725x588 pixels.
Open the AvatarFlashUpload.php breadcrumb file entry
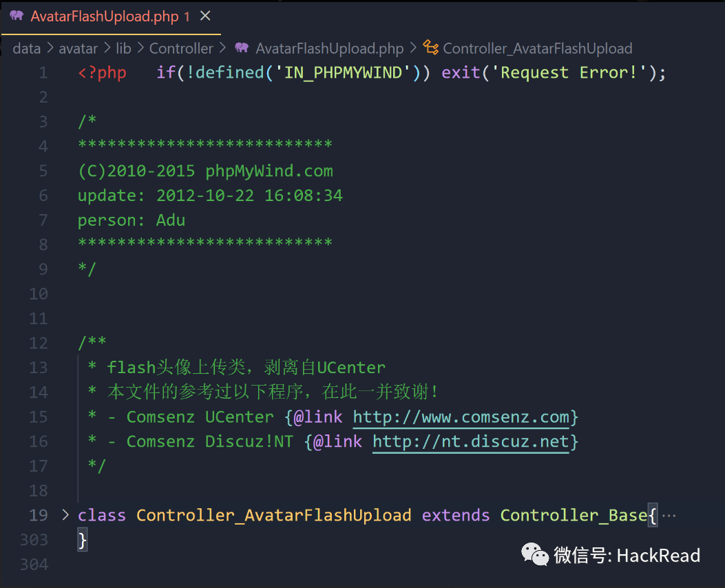tap(330, 48)
